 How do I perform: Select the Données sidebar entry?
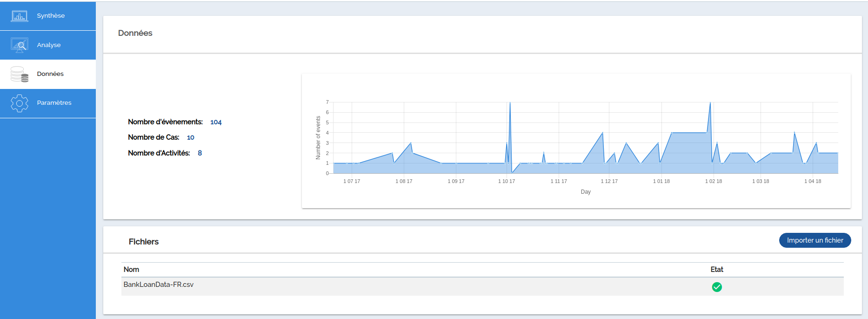tap(50, 74)
